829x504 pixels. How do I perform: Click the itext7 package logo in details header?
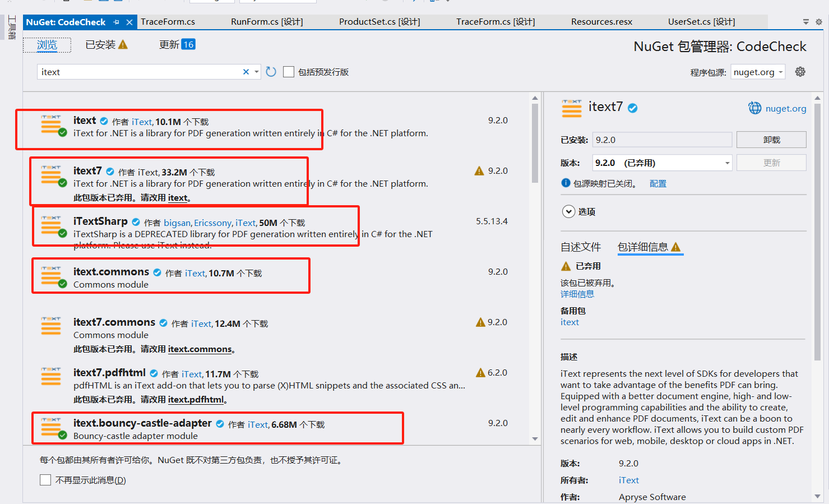click(571, 108)
